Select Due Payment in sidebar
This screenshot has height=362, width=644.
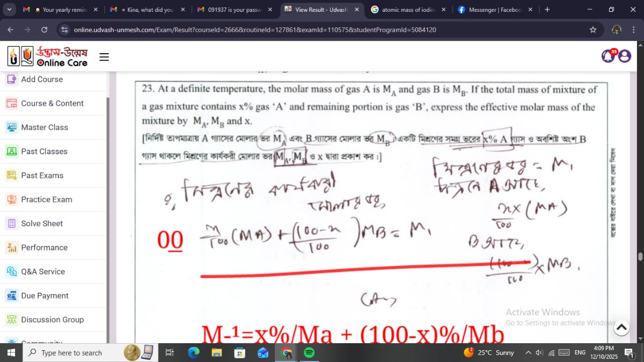45,296
